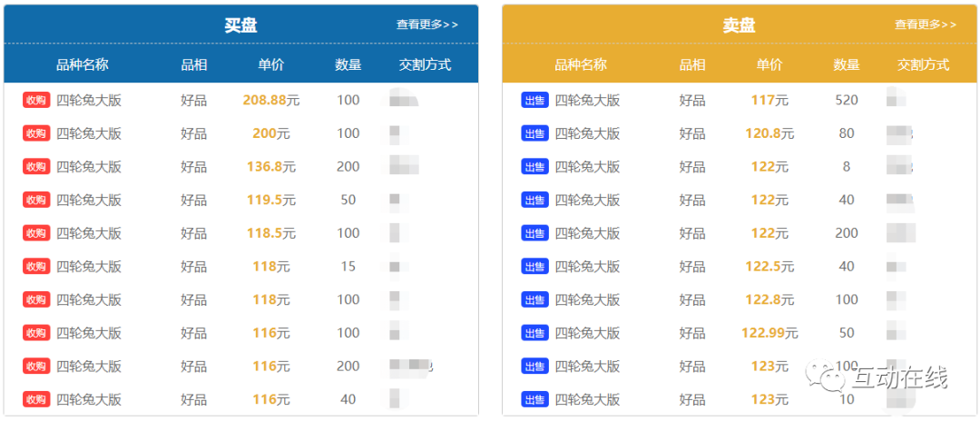Click the 数量 column header in 卖盘

point(847,64)
